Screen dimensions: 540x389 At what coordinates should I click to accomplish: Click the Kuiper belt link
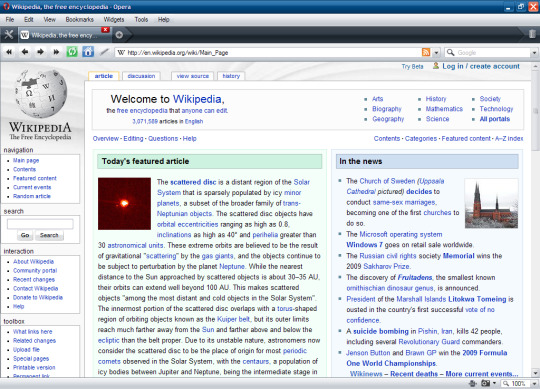point(233,319)
